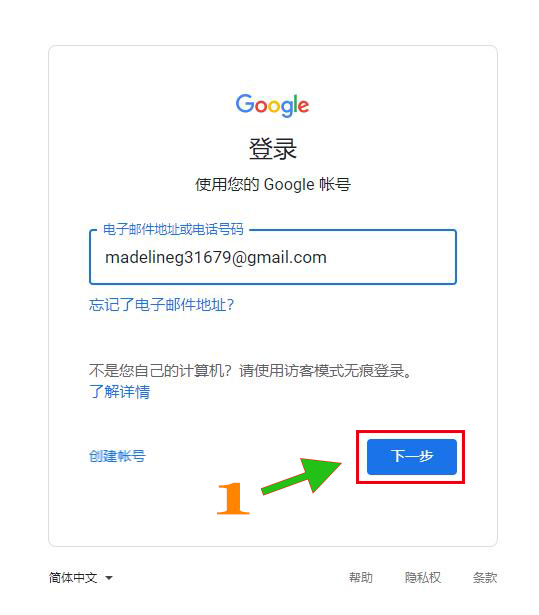This screenshot has height=615, width=539.
Task: Open the 简体中文 language dropdown
Action: click(x=80, y=578)
